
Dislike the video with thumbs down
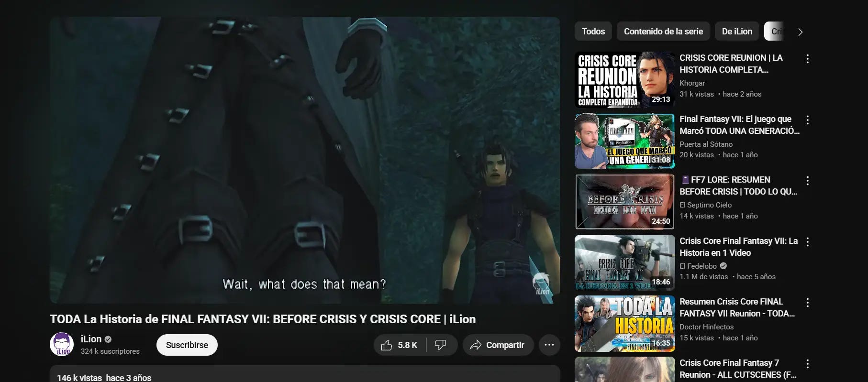point(441,345)
